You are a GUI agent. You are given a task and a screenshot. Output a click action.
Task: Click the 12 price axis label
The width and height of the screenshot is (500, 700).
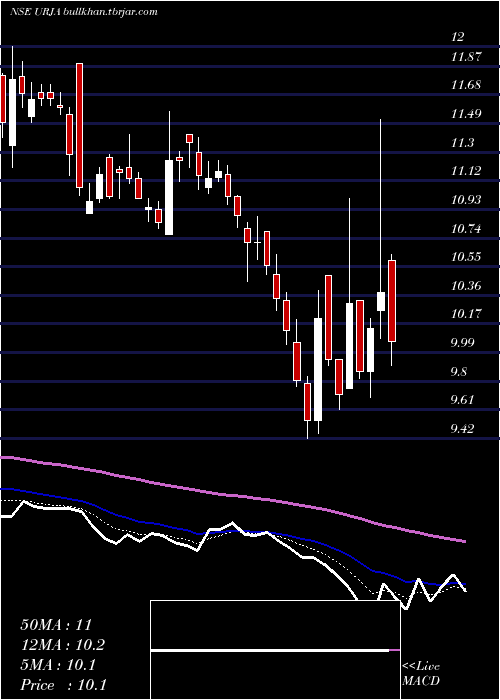click(458, 37)
